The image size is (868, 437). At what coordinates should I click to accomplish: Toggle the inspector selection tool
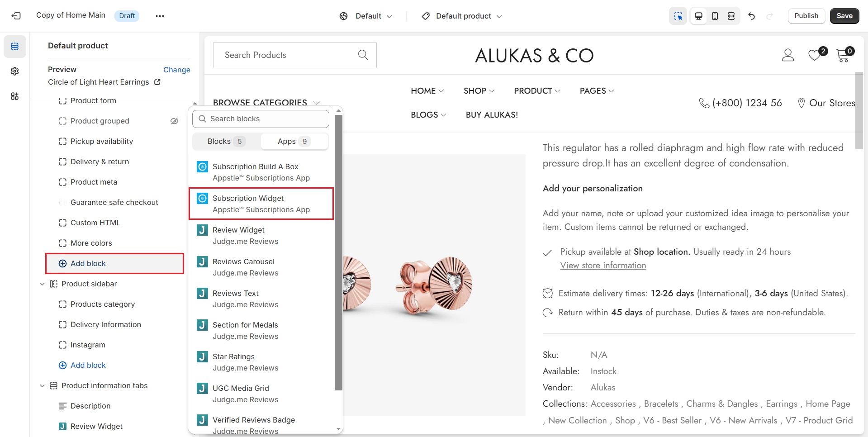pos(678,16)
